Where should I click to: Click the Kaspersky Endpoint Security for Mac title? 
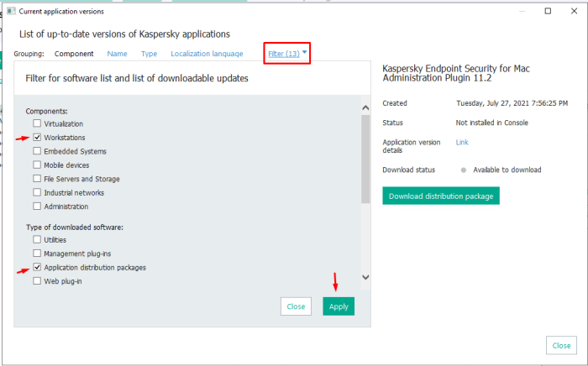456,73
